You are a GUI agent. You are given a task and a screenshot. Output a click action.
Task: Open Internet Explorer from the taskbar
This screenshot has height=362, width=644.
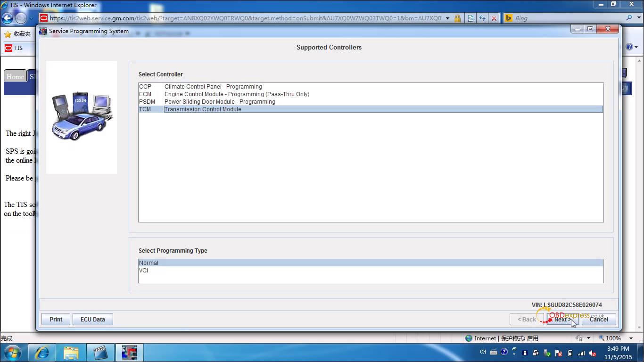click(42, 353)
